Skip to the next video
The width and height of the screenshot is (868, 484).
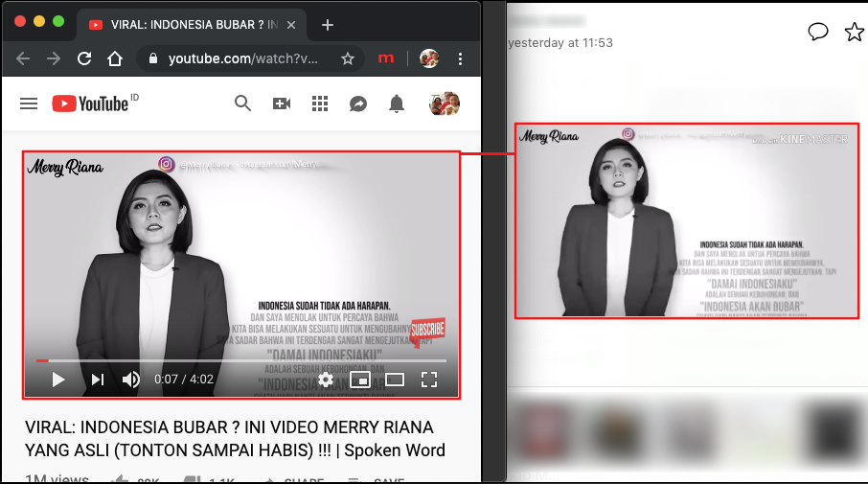97,380
